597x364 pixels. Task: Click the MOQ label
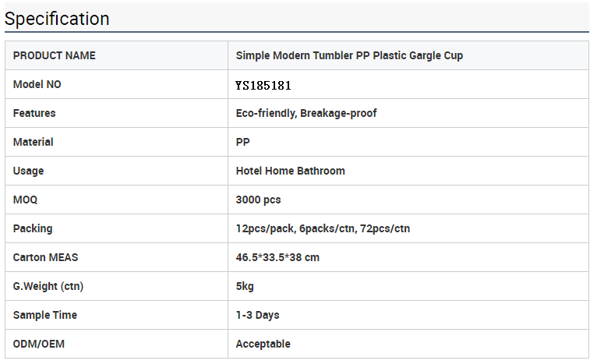tap(25, 200)
